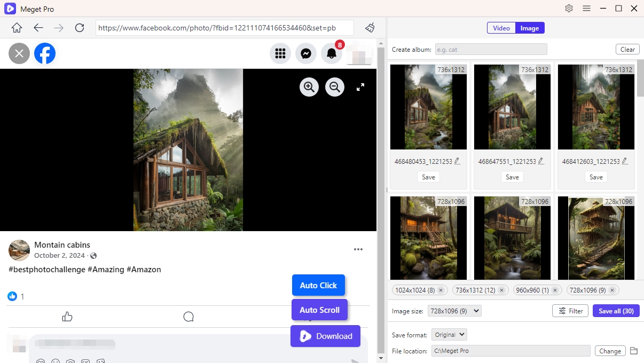Open the #Amazing hashtag
Screen dimensions: 644x363
[106, 270]
